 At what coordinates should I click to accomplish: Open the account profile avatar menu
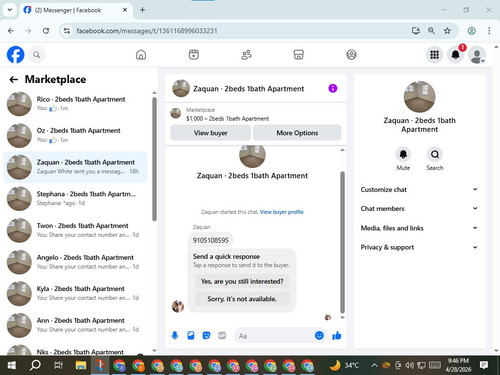477,55
